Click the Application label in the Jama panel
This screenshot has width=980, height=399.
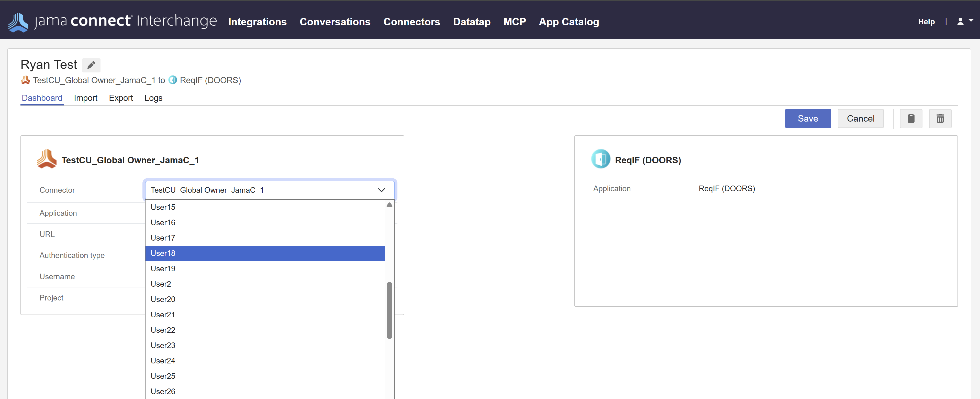point(58,213)
